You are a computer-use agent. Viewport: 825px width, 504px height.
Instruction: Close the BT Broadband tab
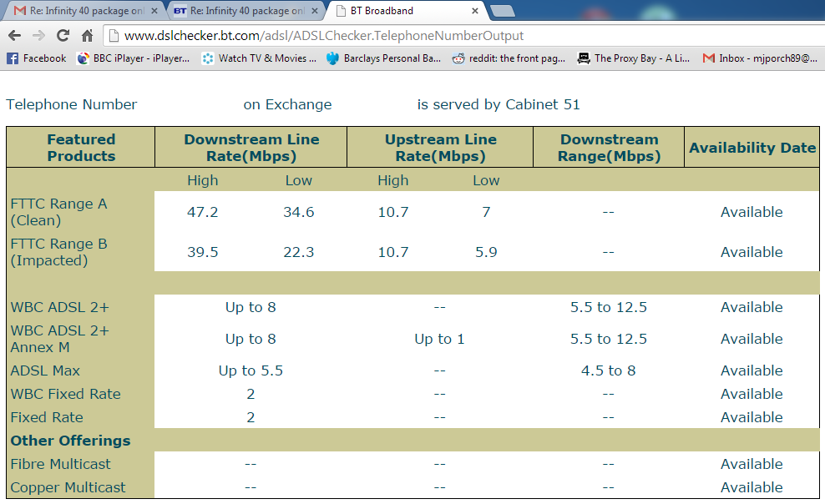[474, 11]
